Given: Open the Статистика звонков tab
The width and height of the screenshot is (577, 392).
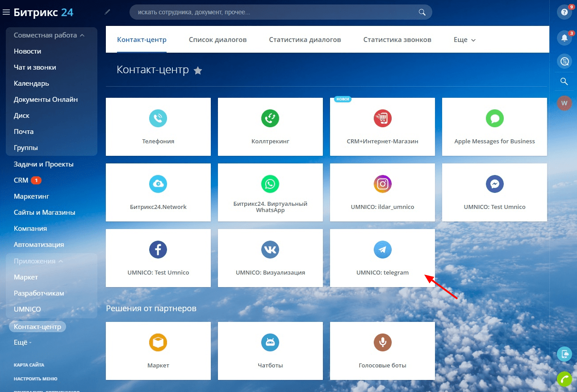Looking at the screenshot, I should (397, 40).
